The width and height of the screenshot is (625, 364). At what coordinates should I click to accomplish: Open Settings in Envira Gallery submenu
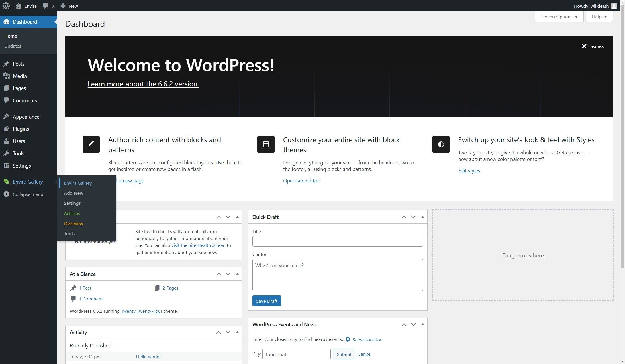(72, 203)
